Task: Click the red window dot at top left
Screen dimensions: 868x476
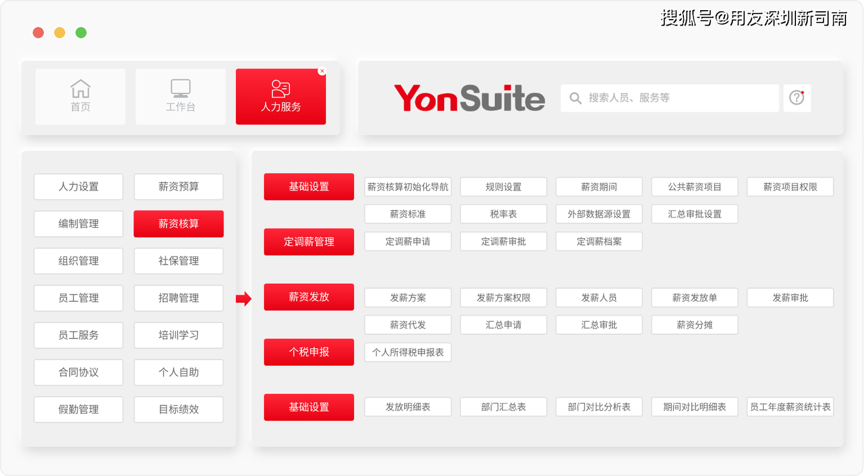Action: pos(38,33)
